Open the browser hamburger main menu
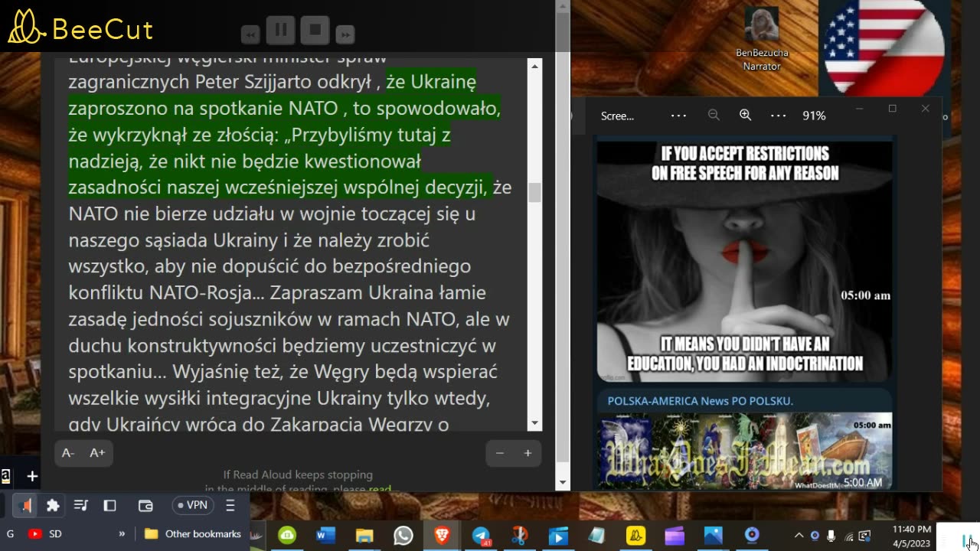Screen dimensions: 980x551 pos(230,505)
